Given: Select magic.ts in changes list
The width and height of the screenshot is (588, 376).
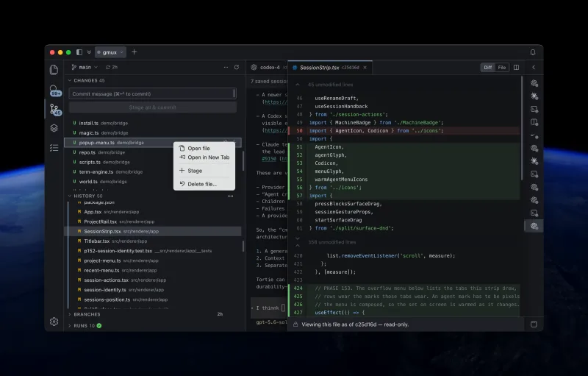Looking at the screenshot, I should 153,133.
